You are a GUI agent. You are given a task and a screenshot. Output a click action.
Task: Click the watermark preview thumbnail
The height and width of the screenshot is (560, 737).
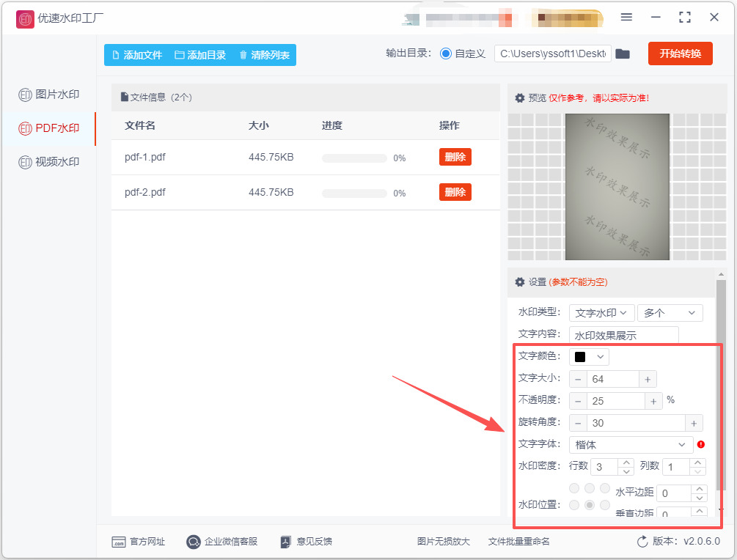pos(617,186)
